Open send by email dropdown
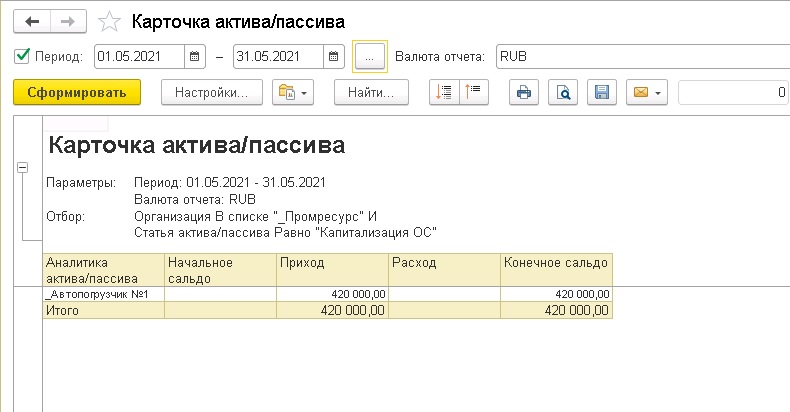The height and width of the screenshot is (412, 790). pyautogui.click(x=647, y=92)
